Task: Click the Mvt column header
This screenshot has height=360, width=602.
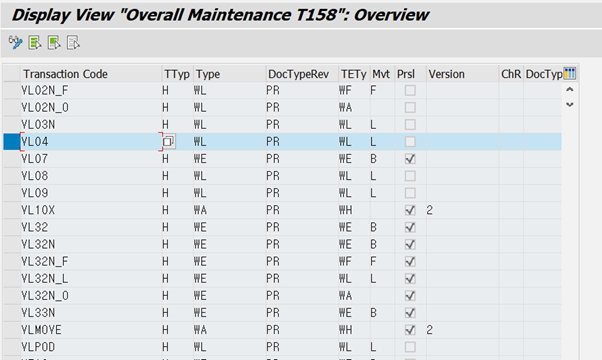Action: coord(382,74)
